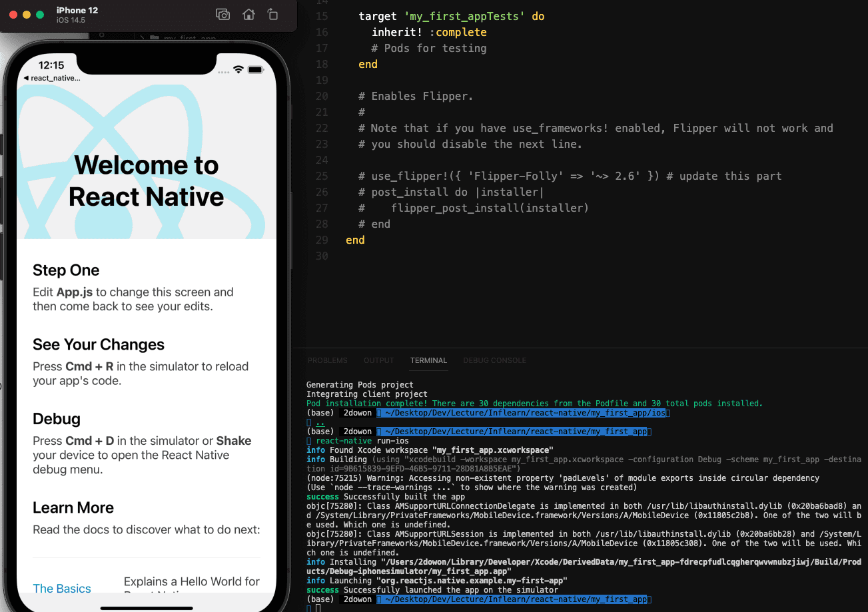Show the DEBUG CONSOLE tab
The image size is (868, 612).
point(494,360)
